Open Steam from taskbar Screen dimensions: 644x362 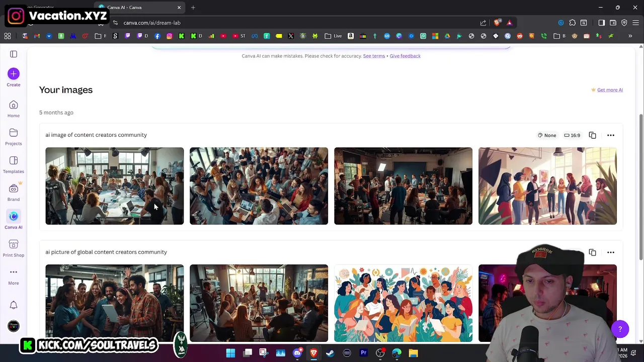tap(330, 353)
